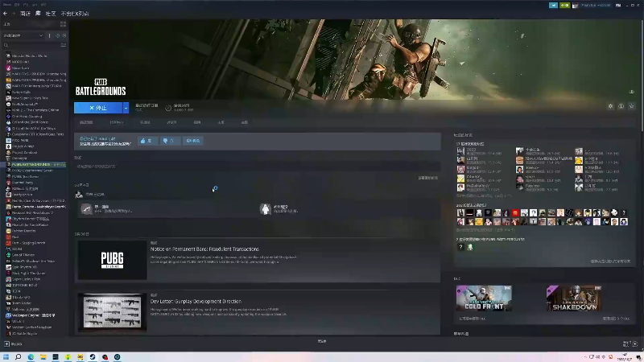Select Wallpaper Engine in library list
The height and width of the screenshot is (362, 644).
tap(35, 315)
